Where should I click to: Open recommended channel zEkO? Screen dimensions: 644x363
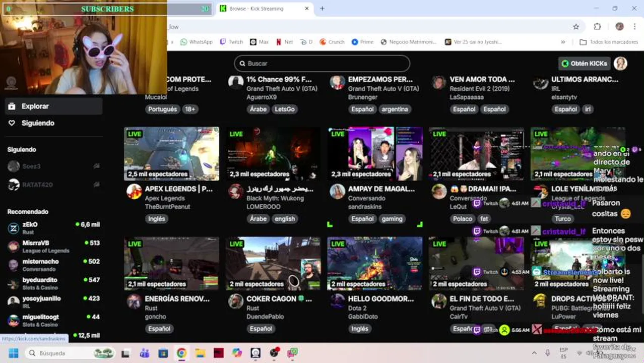(x=53, y=228)
